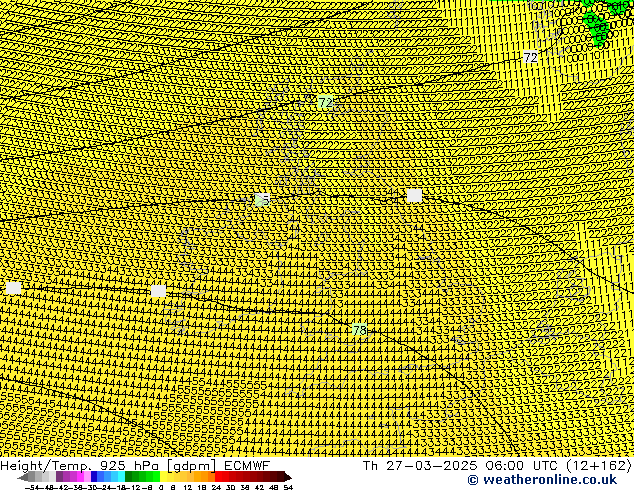
Task: Click the gray left arrow end of the color scale
Action: [23, 478]
